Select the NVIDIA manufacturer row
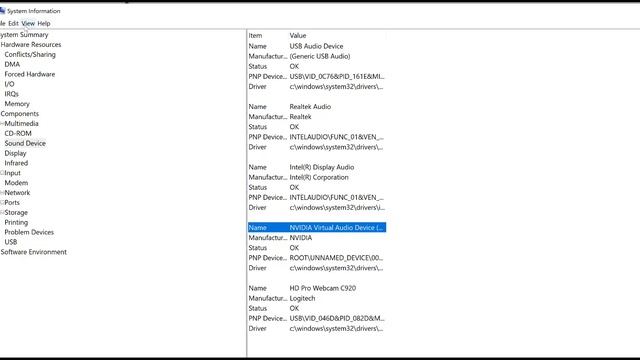 click(317, 238)
